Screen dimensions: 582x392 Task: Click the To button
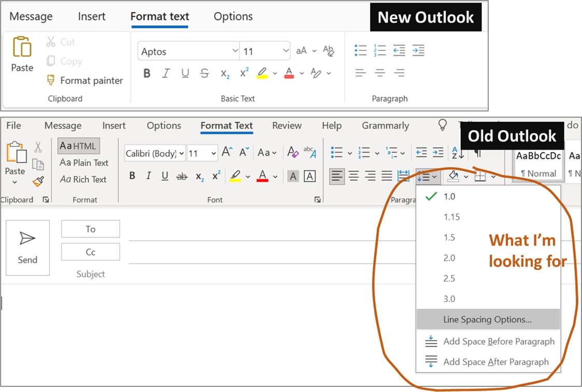click(x=91, y=229)
